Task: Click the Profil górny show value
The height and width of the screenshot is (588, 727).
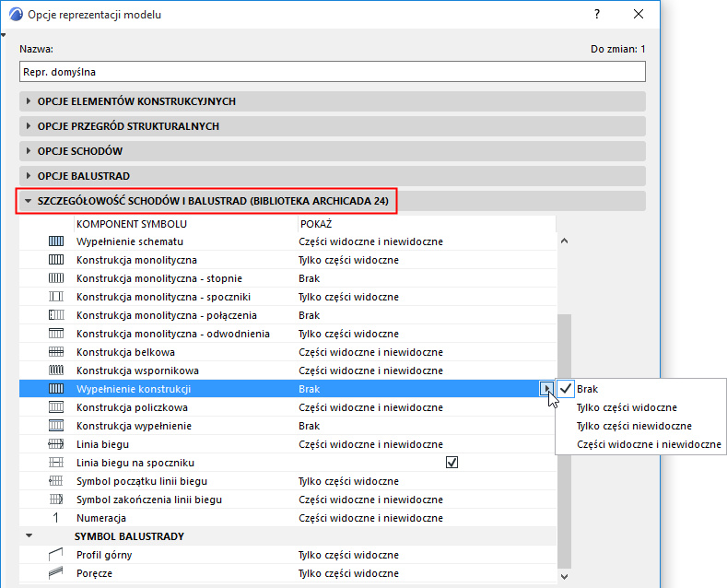Action: coord(348,555)
